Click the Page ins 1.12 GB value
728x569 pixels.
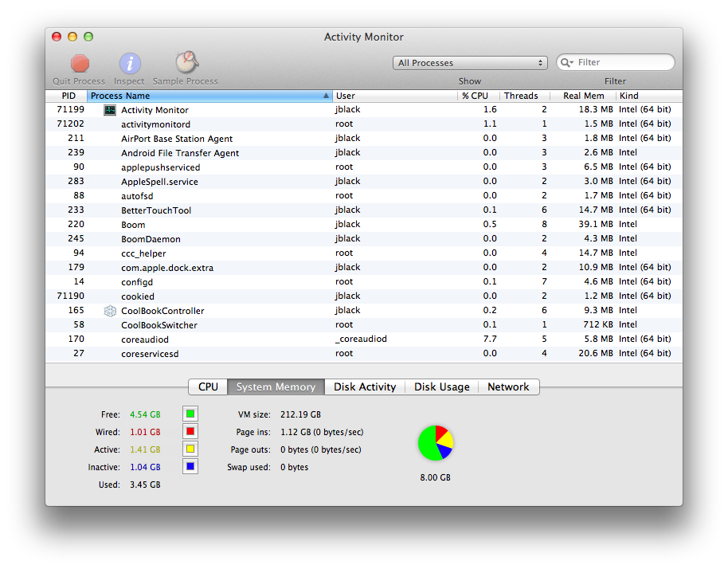tap(322, 432)
